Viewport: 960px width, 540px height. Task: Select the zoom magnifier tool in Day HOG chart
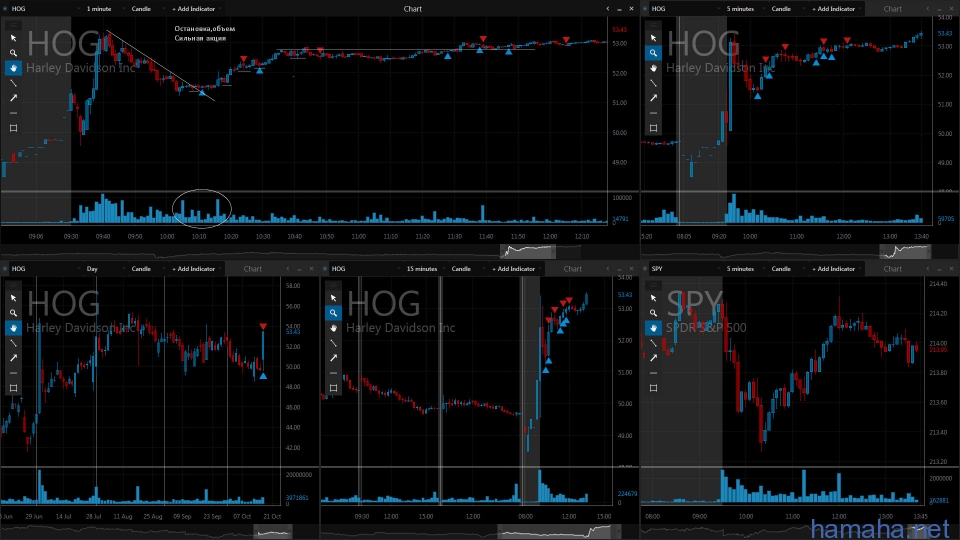click(x=13, y=313)
